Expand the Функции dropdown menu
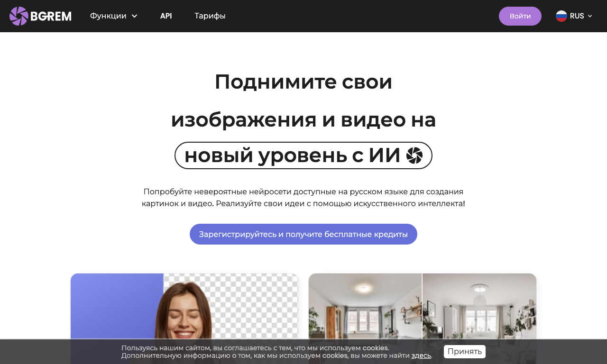Screen dimensions: 607x364 tap(114, 16)
